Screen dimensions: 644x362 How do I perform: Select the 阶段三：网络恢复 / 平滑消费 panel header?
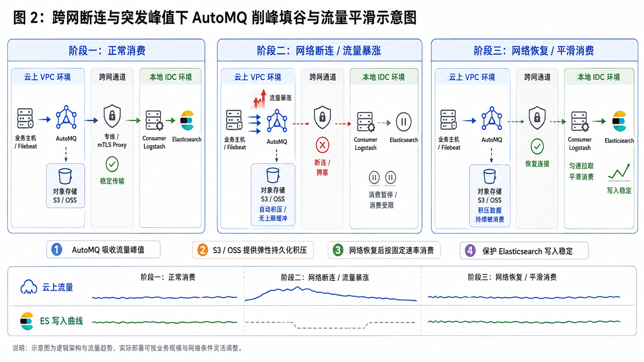534,50
